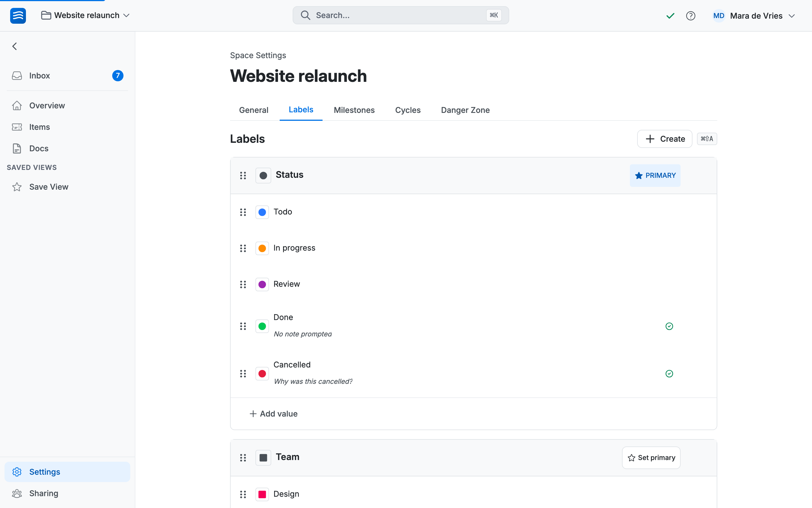812x508 pixels.
Task: Click the Settings gear icon
Action: tap(17, 472)
